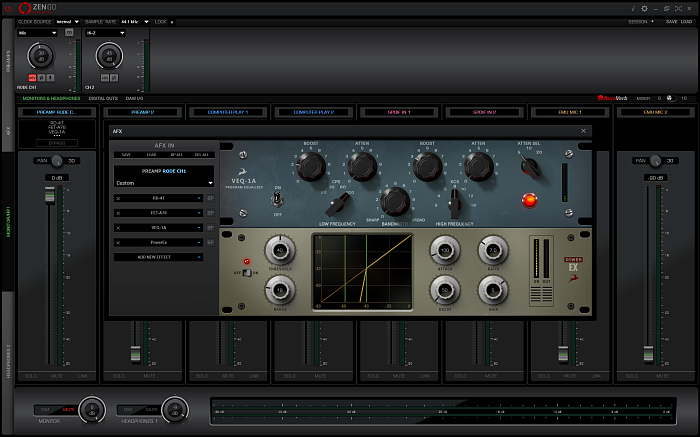Toggle the red 48V button on RODE CH1
The width and height of the screenshot is (700, 437).
pyautogui.click(x=32, y=77)
